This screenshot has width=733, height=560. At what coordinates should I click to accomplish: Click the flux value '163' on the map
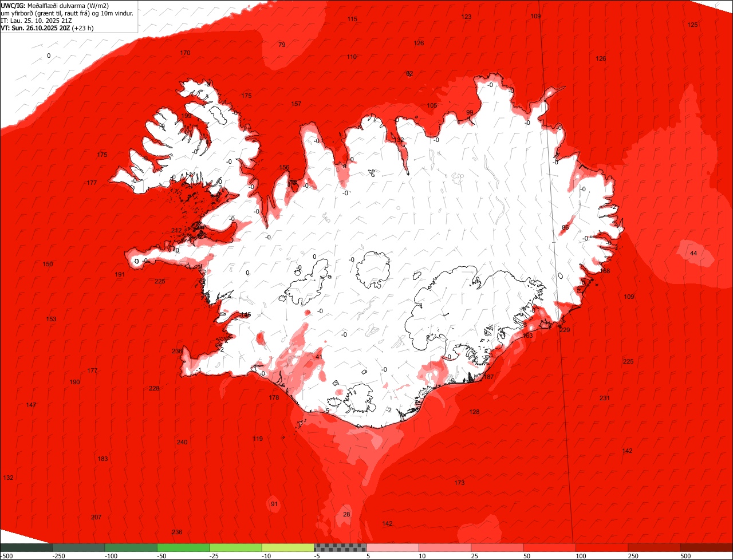coord(527,336)
